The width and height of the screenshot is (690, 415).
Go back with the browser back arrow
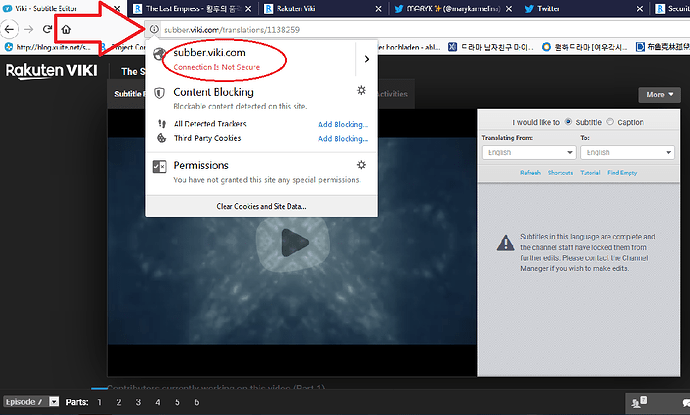click(9, 29)
